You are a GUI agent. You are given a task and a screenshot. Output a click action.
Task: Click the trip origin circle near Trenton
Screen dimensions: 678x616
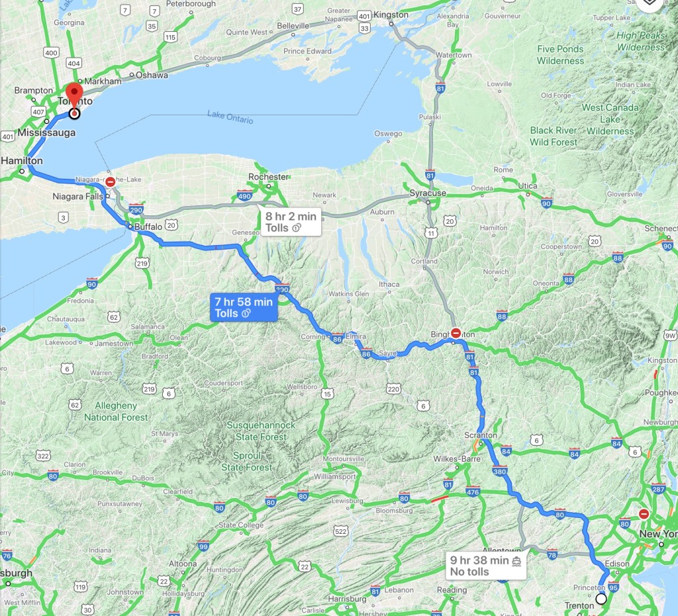tap(601, 599)
